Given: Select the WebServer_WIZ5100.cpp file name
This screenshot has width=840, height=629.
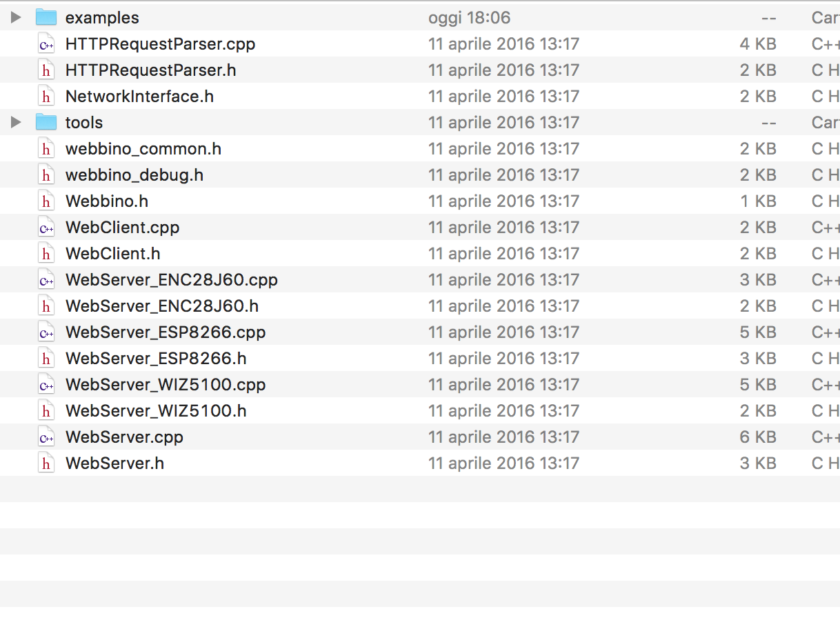Looking at the screenshot, I should point(165,385).
